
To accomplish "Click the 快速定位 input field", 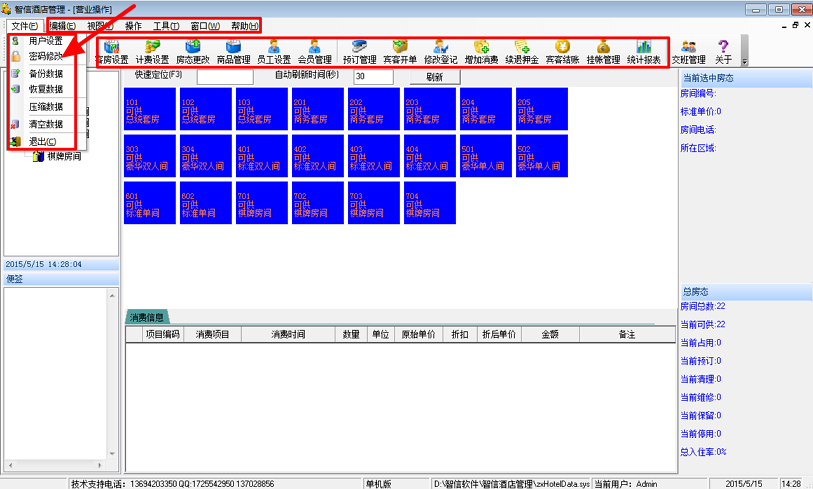I will (x=225, y=77).
